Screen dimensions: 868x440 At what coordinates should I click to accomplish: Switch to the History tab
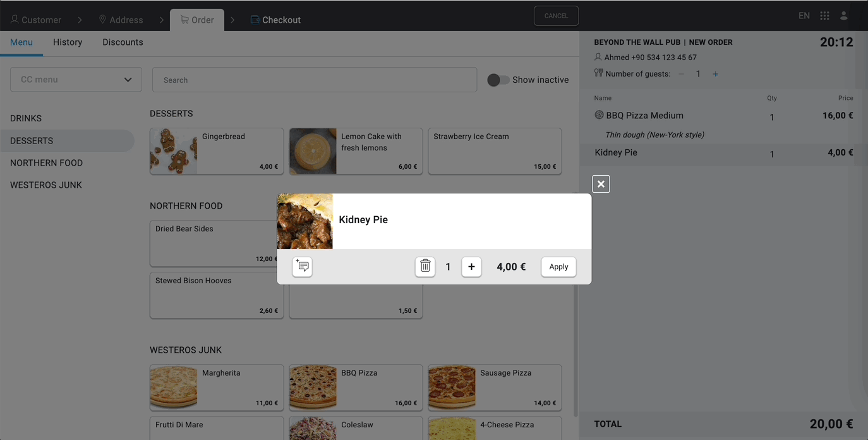point(68,42)
